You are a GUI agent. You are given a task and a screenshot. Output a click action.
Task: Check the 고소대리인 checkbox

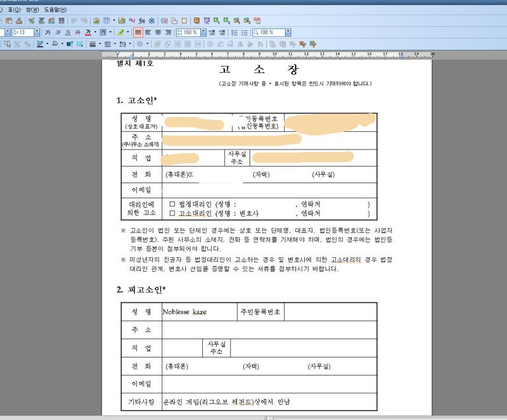172,213
